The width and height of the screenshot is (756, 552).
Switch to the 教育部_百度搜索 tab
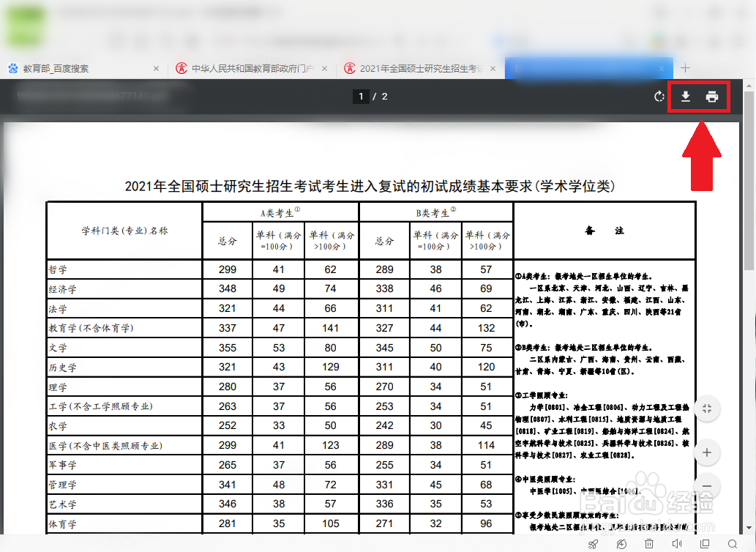point(73,67)
